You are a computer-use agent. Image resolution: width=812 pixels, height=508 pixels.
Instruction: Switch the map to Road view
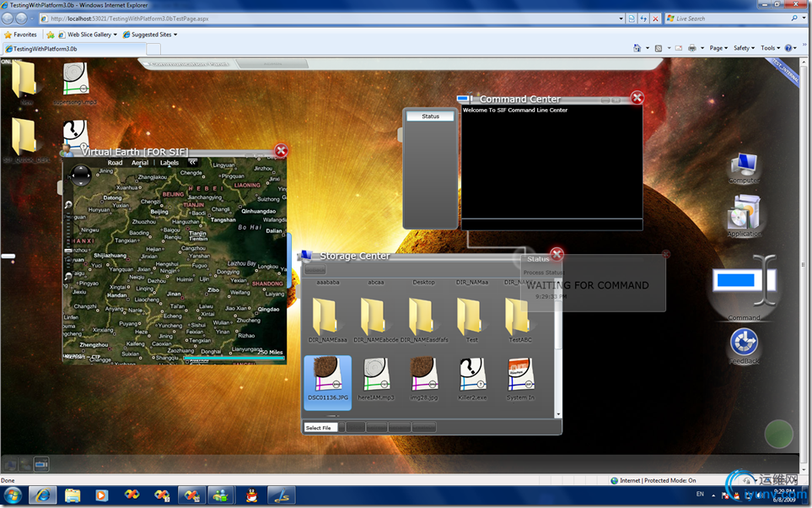click(115, 162)
